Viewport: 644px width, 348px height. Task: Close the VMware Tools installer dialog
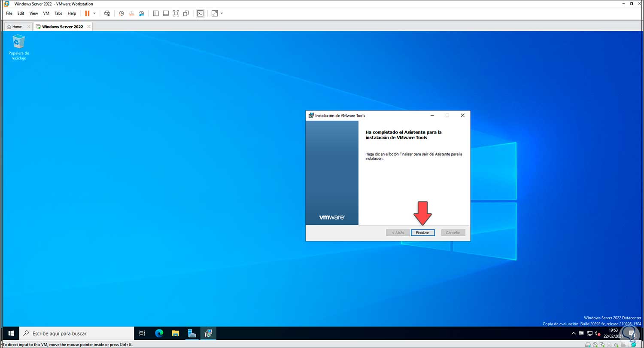(462, 116)
